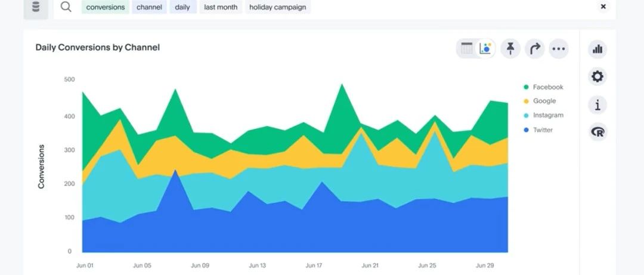The height and width of the screenshot is (275, 644).
Task: Pin the Daily Conversions chart
Action: pos(510,49)
